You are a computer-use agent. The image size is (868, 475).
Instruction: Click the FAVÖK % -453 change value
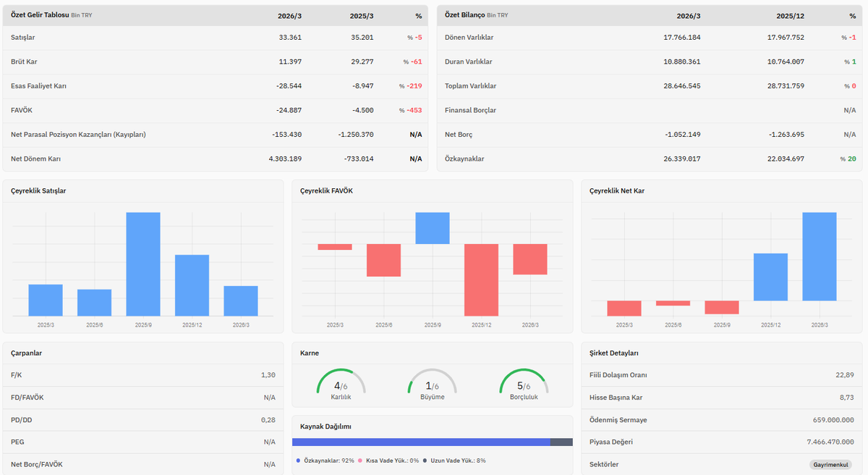410,110
